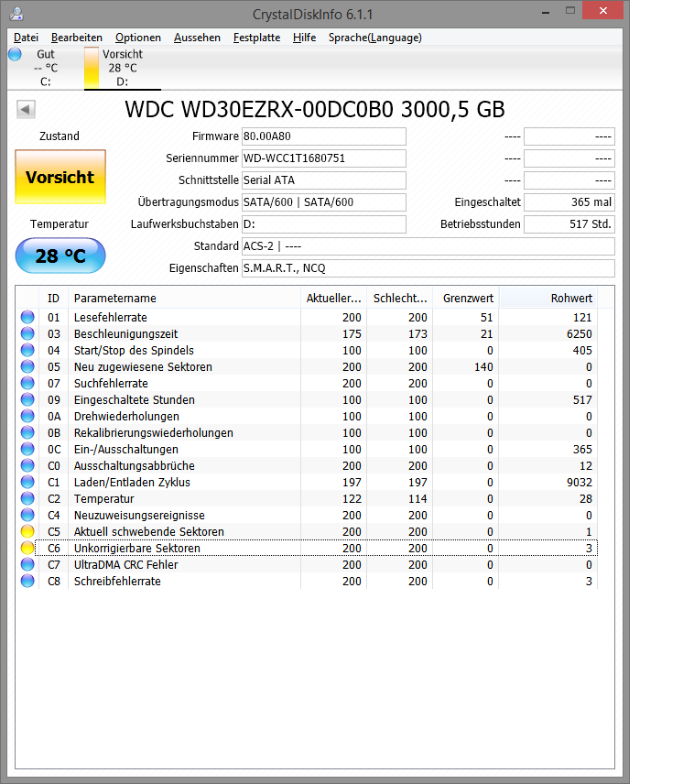694x784 pixels.
Task: Click the Eingeschaltet field 365 mal
Action: (569, 202)
